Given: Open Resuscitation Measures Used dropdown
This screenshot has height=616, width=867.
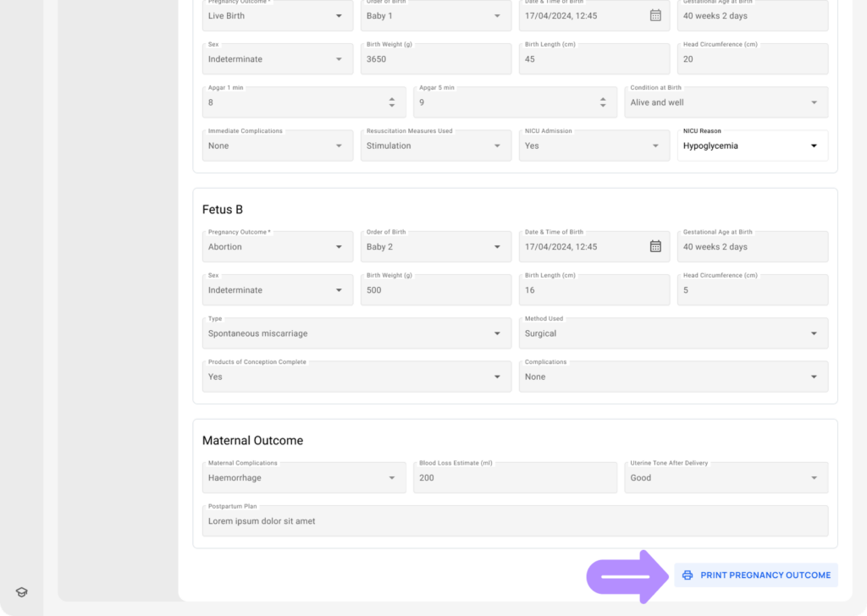Looking at the screenshot, I should 497,146.
